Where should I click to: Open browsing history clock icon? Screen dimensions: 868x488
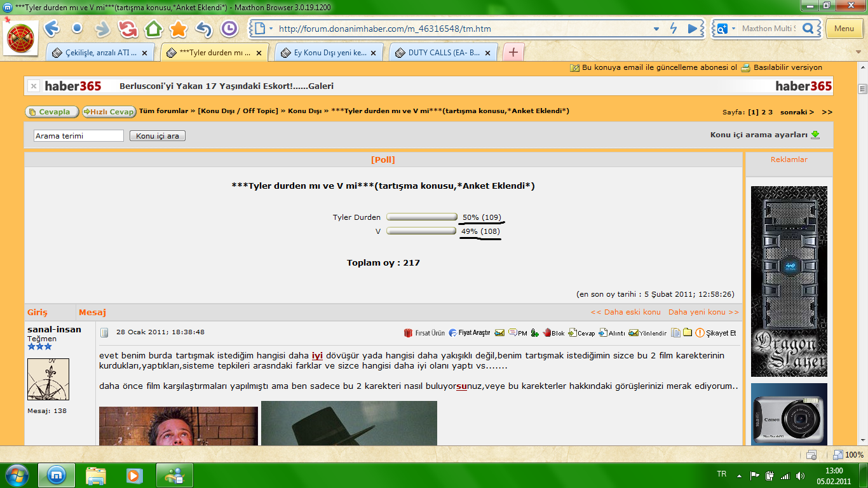point(229,29)
